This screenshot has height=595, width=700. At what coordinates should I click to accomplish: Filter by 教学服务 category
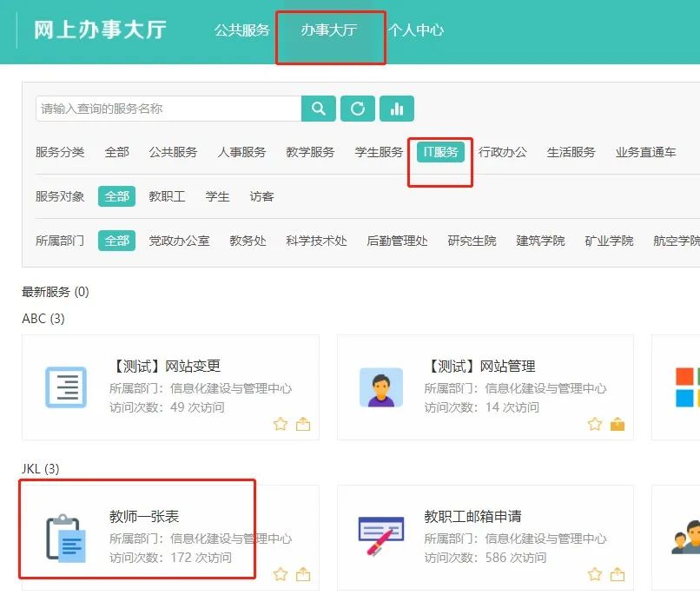click(310, 152)
